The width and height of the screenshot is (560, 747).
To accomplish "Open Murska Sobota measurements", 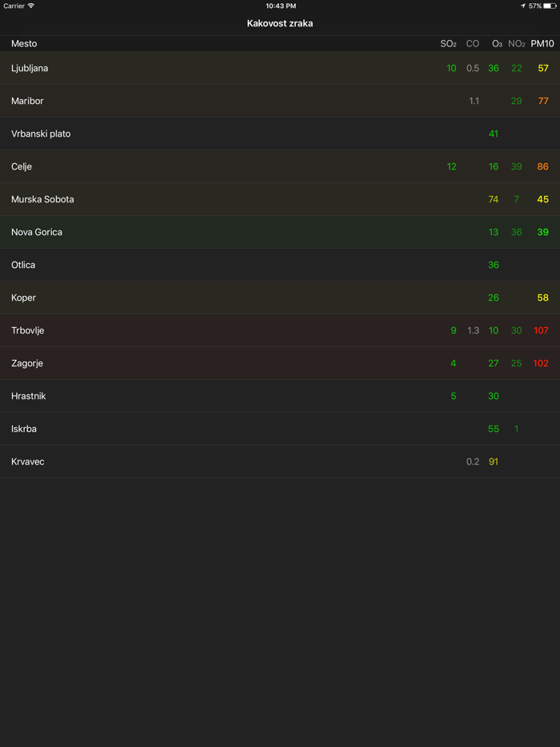I will (x=280, y=200).
